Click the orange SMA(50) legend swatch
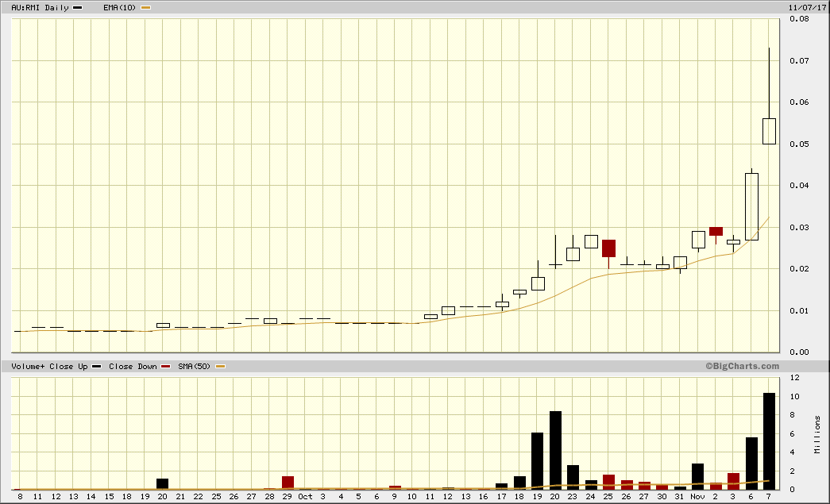Image resolution: width=830 pixels, height=504 pixels. tap(220, 367)
